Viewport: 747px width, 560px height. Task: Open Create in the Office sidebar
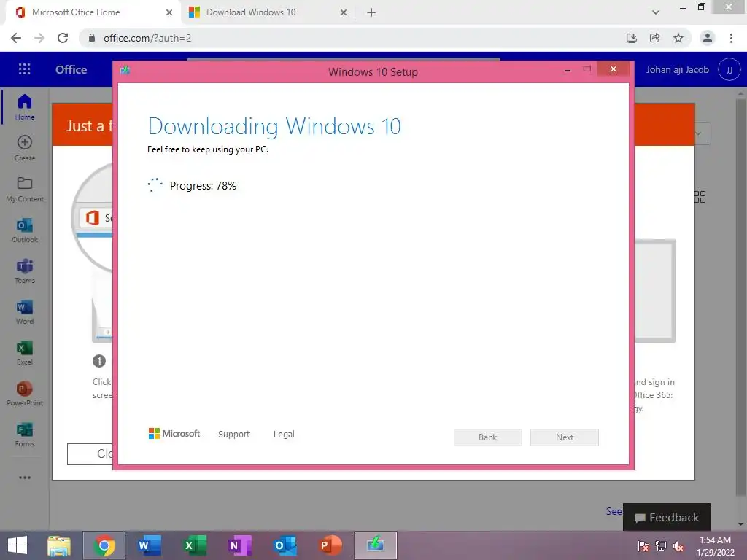25,148
